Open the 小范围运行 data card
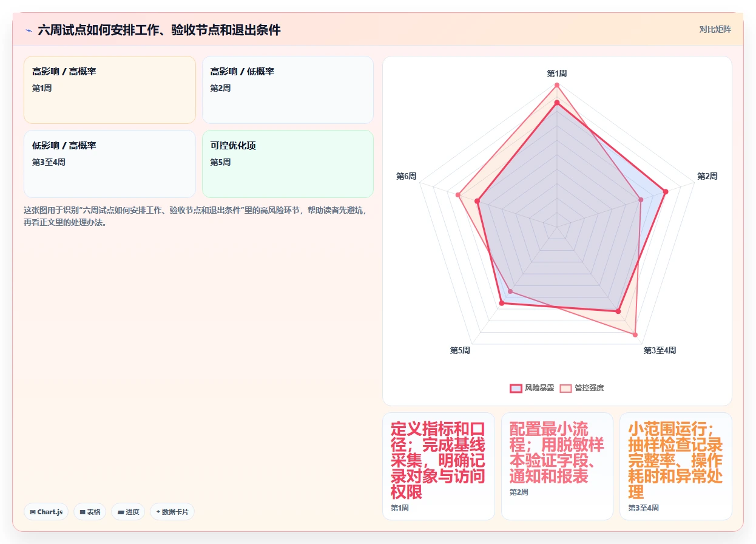This screenshot has height=544, width=756. point(675,466)
